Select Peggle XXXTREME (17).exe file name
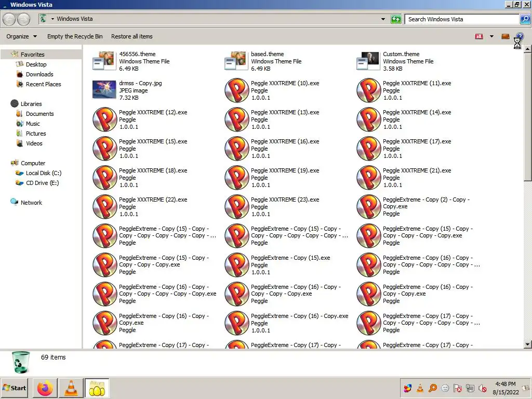Screen dimensions: 532x399 [417, 141]
